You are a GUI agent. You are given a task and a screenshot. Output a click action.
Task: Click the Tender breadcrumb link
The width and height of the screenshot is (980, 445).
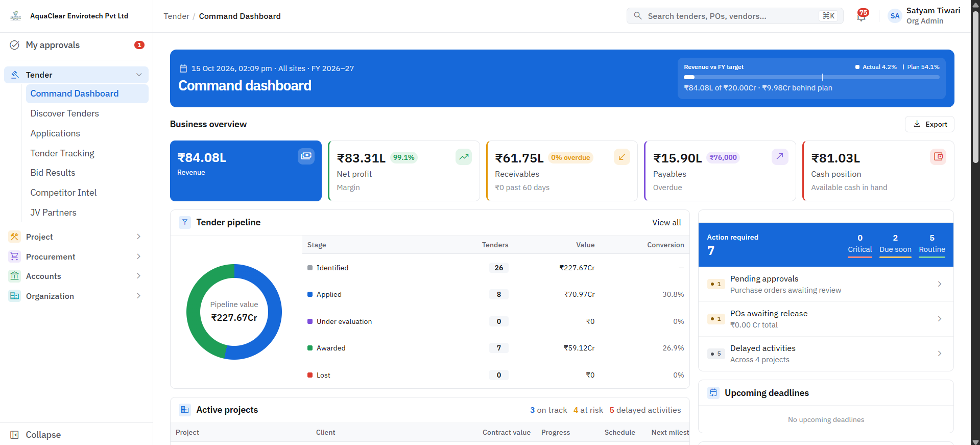coord(176,16)
